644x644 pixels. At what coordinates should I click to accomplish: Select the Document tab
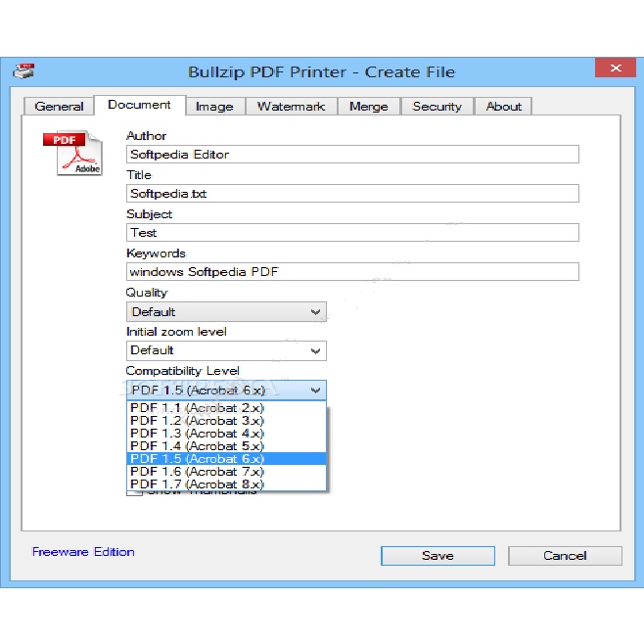pos(139,105)
